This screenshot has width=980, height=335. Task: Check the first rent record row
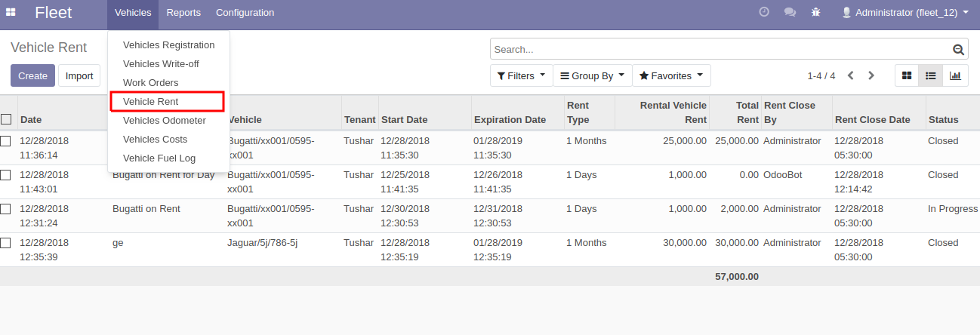(5, 141)
